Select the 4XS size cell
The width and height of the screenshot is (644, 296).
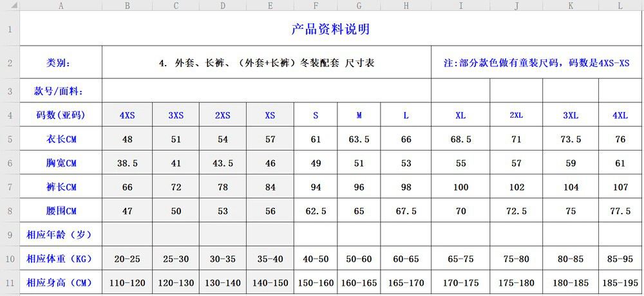point(128,115)
